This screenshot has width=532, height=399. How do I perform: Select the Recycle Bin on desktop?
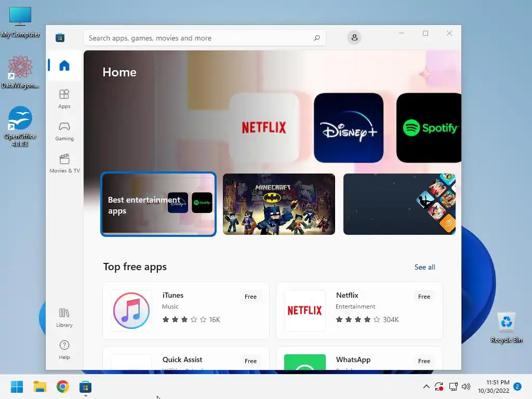pyautogui.click(x=506, y=327)
